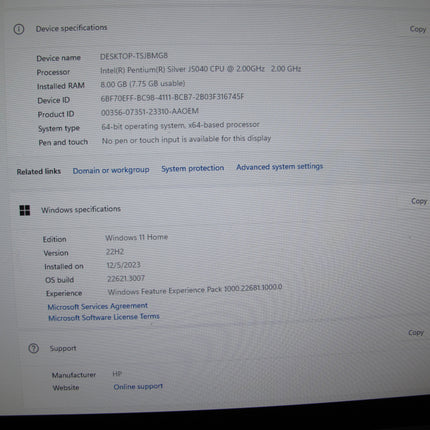Click the Experience label
Screen dimensions: 430x430
pyautogui.click(x=64, y=293)
